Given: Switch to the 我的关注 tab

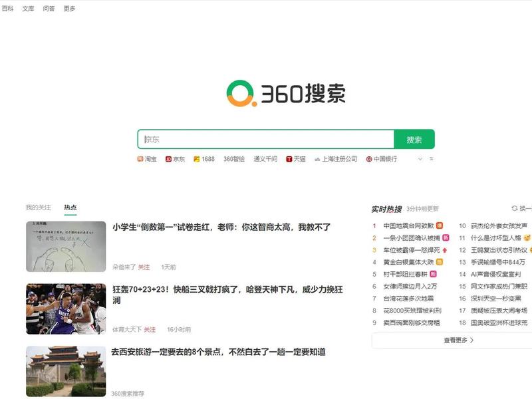Looking at the screenshot, I should coord(39,207).
